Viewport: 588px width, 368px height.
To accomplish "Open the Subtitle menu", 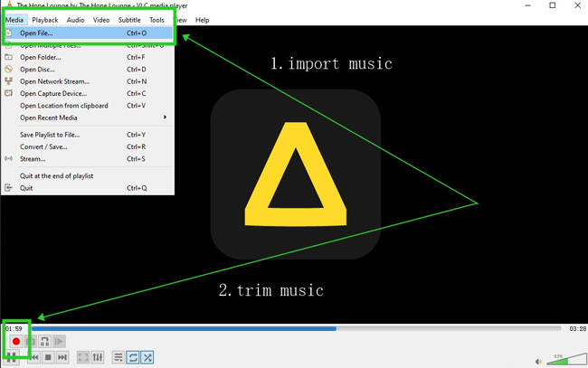I will (129, 20).
